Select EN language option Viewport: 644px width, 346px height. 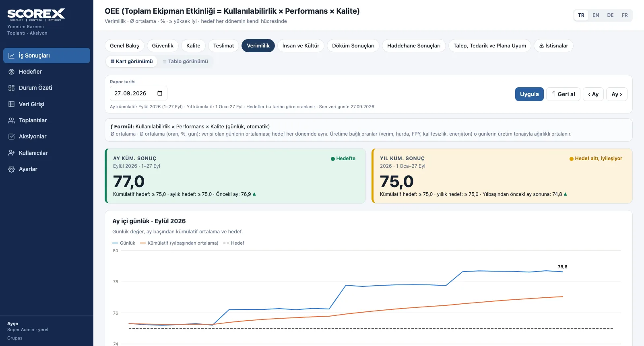[x=596, y=15]
